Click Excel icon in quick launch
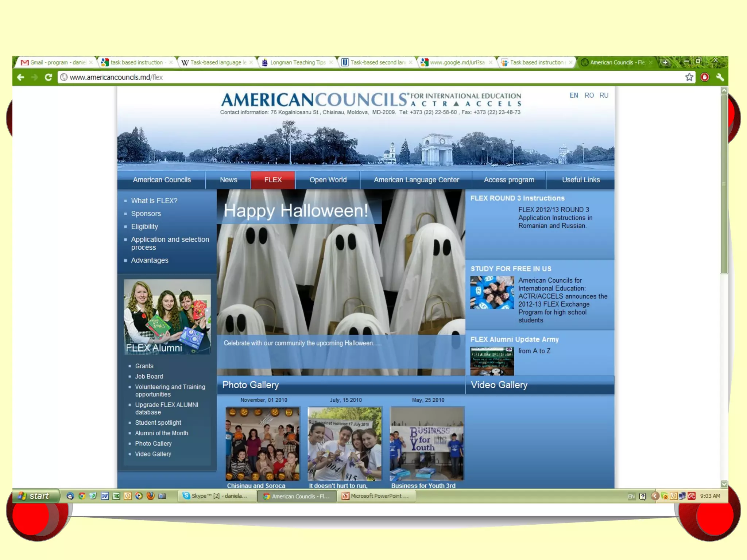The image size is (747, 560). click(x=116, y=496)
